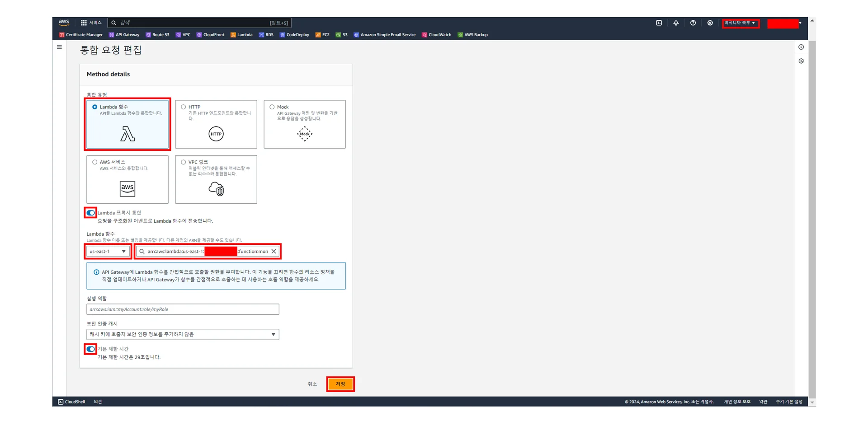Open the CloudWatch bookmark shortcut

[x=437, y=35]
